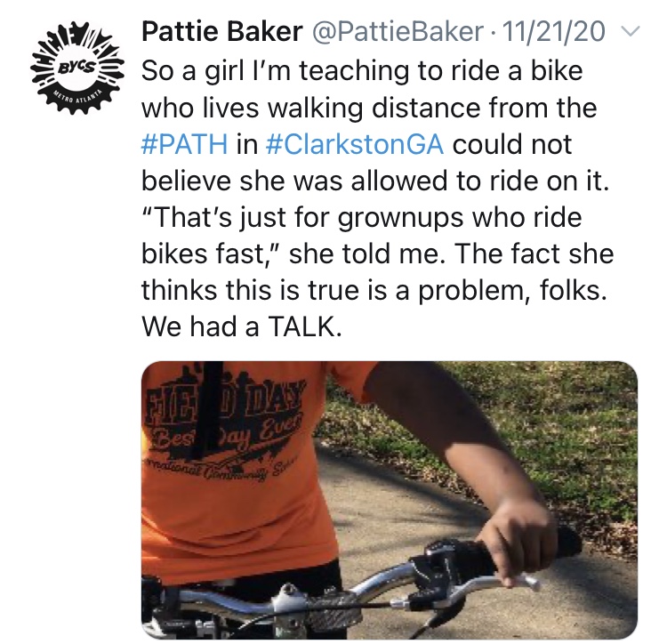Open the BYCS Metro Atlanta profile avatar
The width and height of the screenshot is (667, 644).
click(x=68, y=68)
